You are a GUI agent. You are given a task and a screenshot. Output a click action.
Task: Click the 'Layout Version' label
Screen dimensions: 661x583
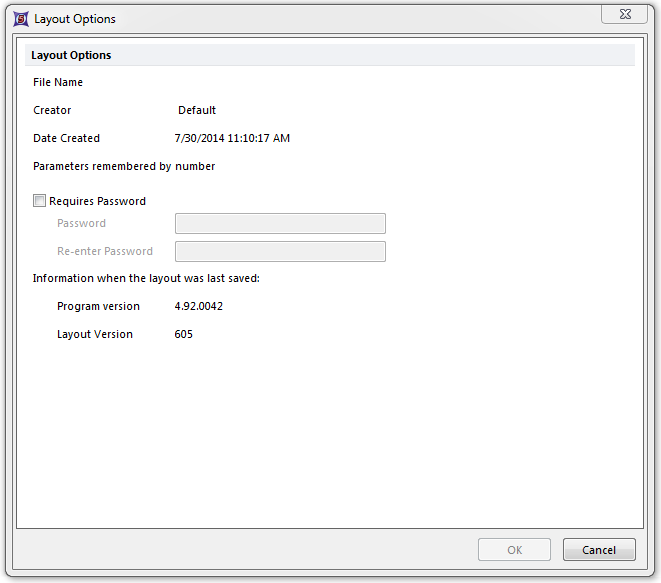click(95, 334)
